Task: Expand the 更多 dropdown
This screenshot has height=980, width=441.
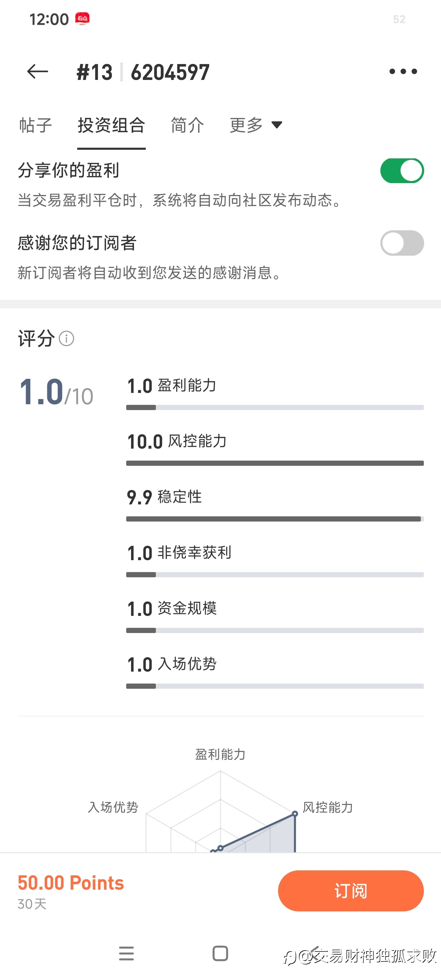Action: click(x=256, y=125)
